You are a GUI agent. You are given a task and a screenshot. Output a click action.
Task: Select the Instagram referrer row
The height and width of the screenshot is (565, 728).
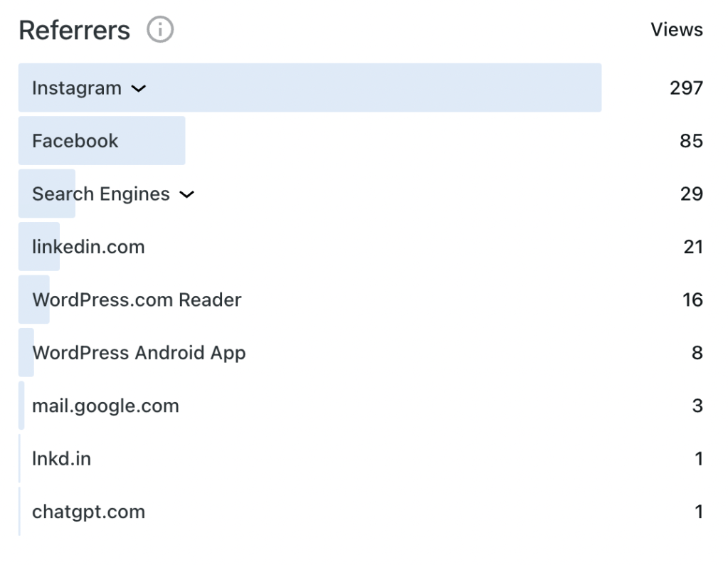[x=77, y=88]
